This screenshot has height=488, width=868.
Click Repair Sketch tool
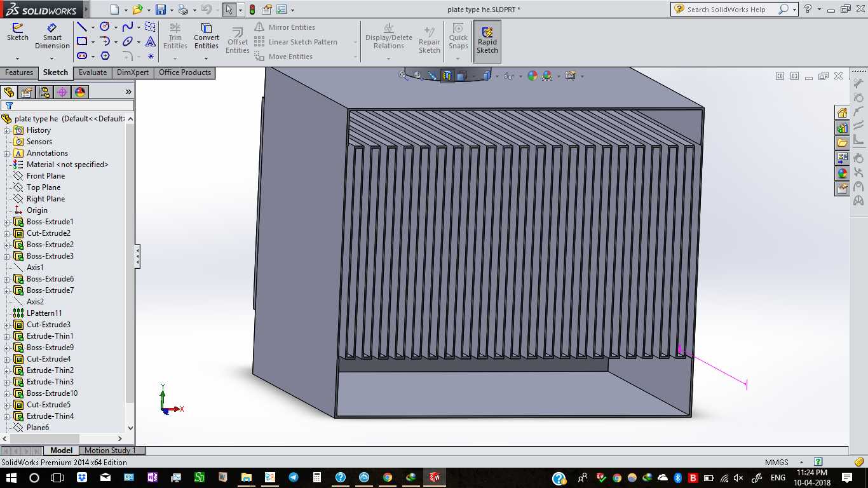(430, 41)
